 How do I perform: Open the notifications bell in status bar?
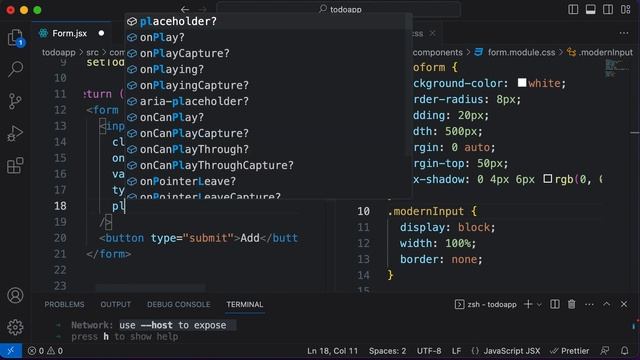tap(624, 351)
